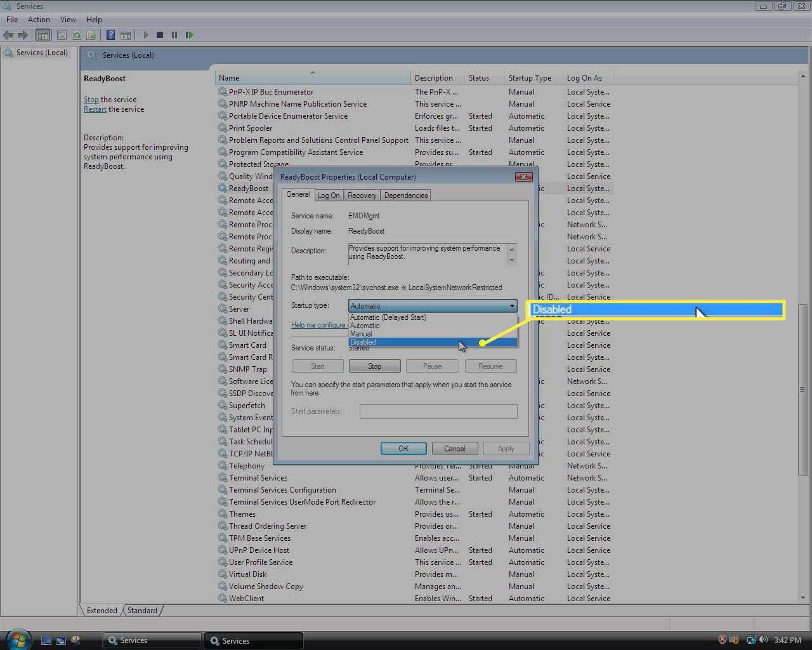This screenshot has width=812, height=650.
Task: Switch to the Recovery tab
Action: tap(362, 196)
